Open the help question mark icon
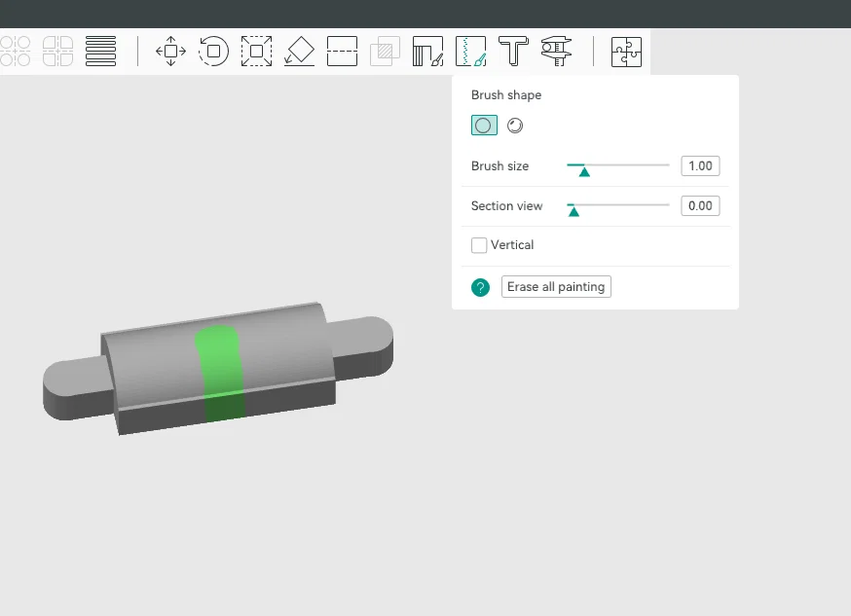Viewport: 851px width, 616px height. (480, 287)
